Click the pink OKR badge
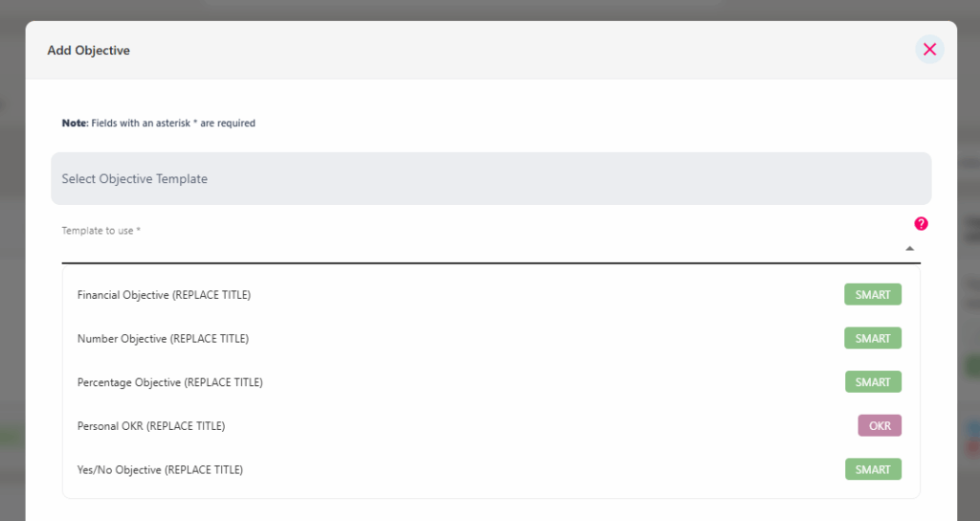The height and width of the screenshot is (521, 980). pyautogui.click(x=880, y=426)
